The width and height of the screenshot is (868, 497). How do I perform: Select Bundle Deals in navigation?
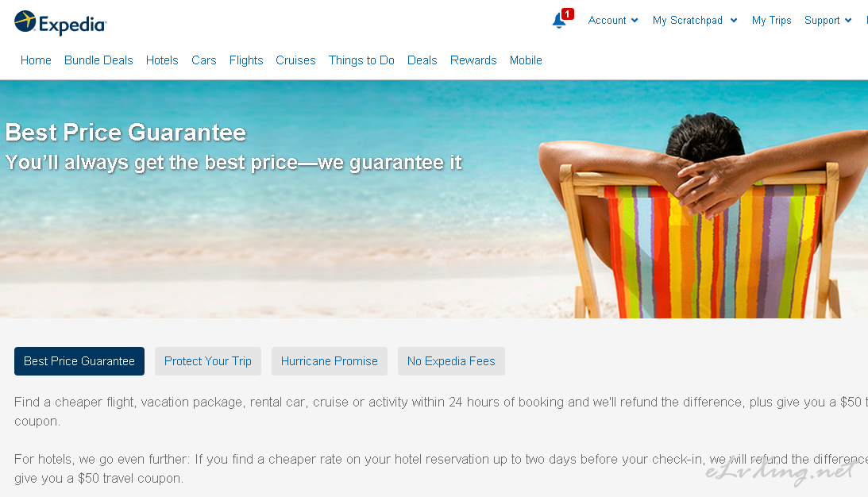[98, 60]
